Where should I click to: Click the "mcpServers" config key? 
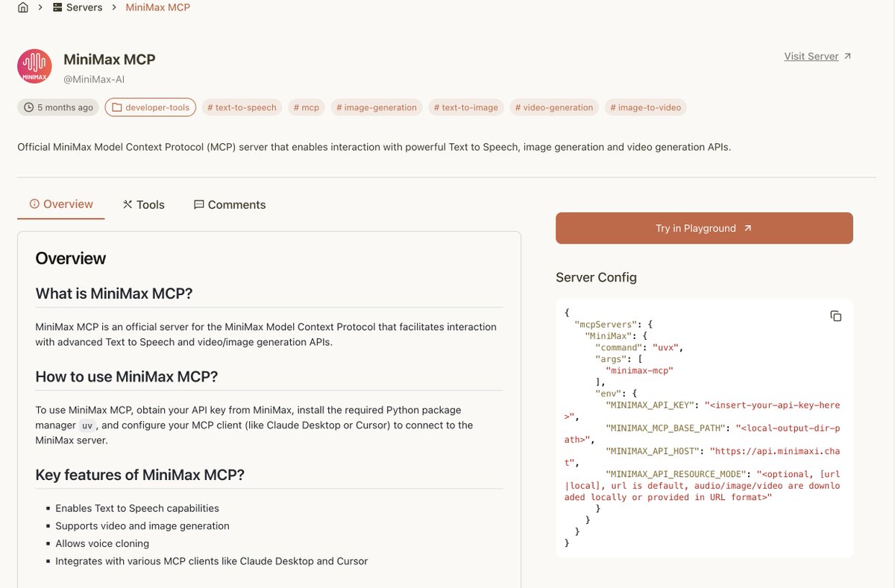click(606, 325)
